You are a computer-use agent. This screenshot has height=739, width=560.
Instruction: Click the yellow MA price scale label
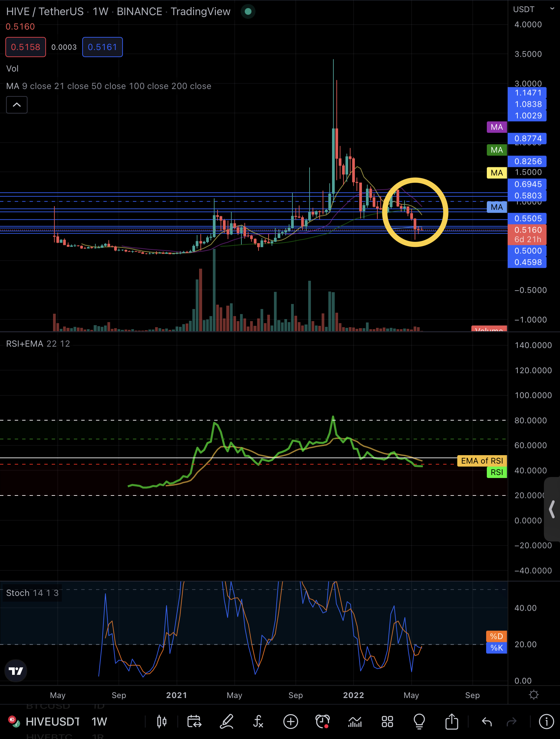point(497,173)
